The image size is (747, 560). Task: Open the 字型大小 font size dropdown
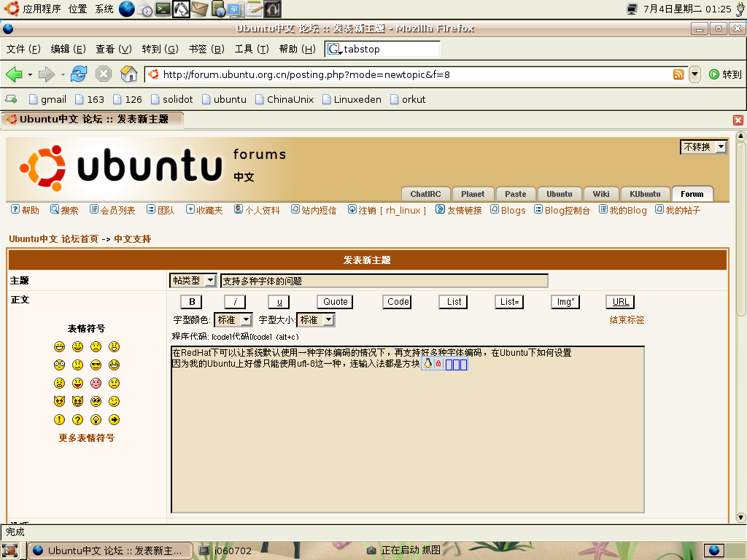pyautogui.click(x=315, y=320)
